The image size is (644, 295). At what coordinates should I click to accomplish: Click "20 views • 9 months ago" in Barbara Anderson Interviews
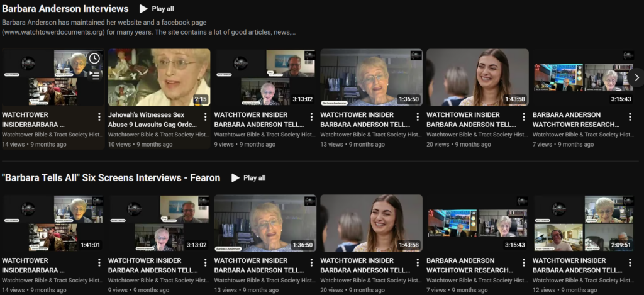[x=458, y=144]
